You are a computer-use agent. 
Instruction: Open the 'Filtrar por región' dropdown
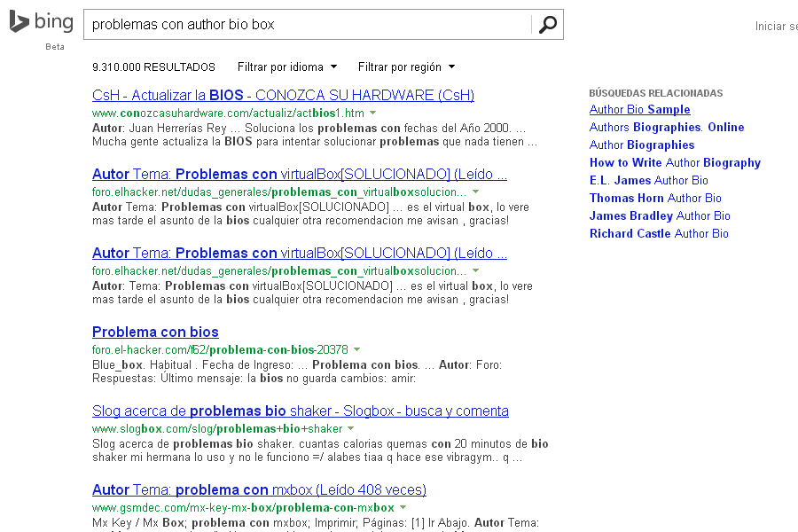[406, 67]
